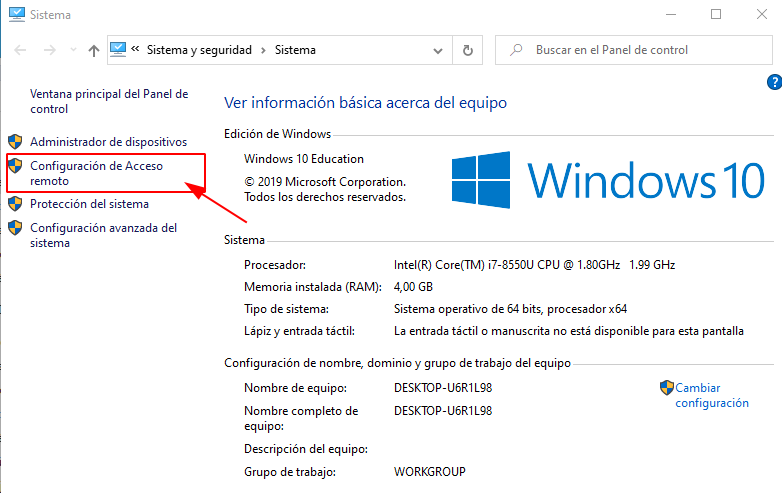Click the Sistema operativo de 64 bits text

point(510,309)
